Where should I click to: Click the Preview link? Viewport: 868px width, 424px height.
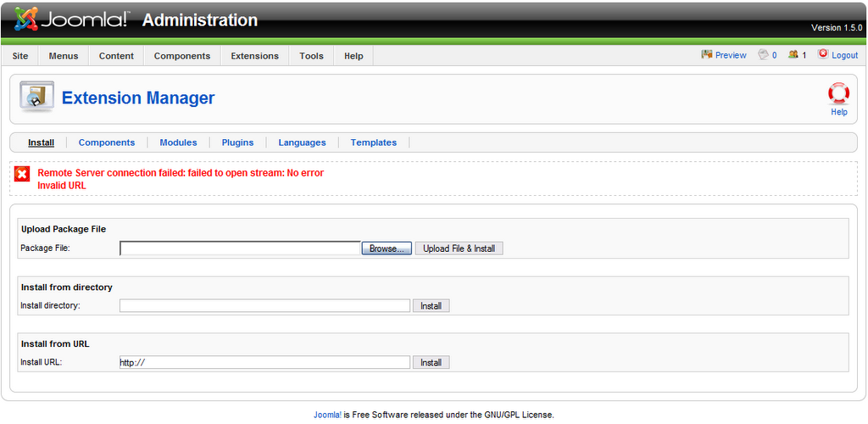(x=731, y=55)
